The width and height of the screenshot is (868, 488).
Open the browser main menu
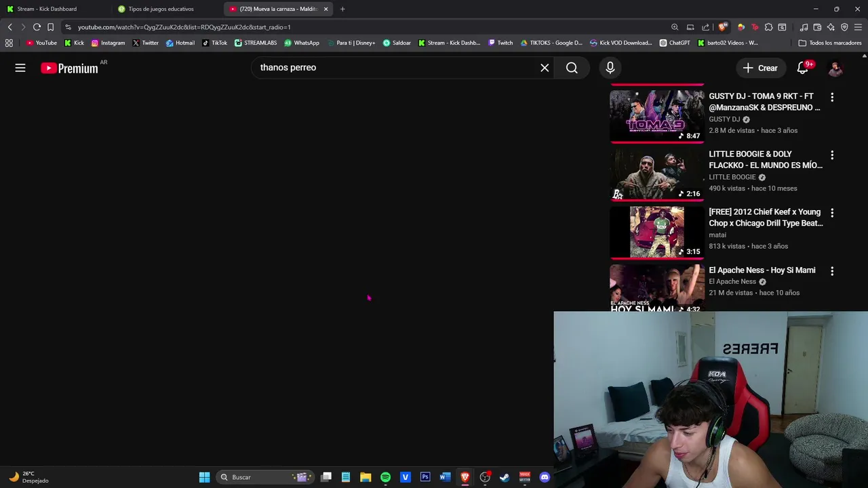click(x=859, y=27)
